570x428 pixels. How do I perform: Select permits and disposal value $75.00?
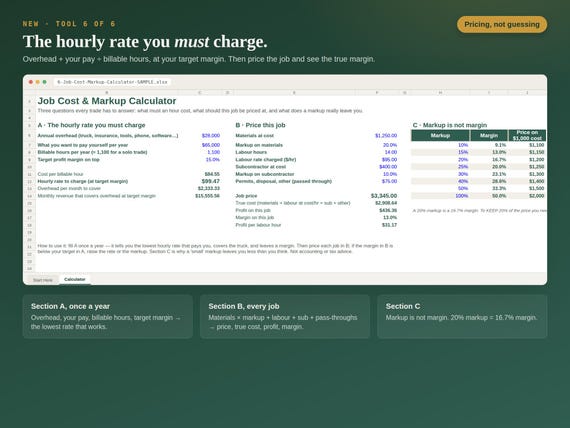(x=389, y=181)
